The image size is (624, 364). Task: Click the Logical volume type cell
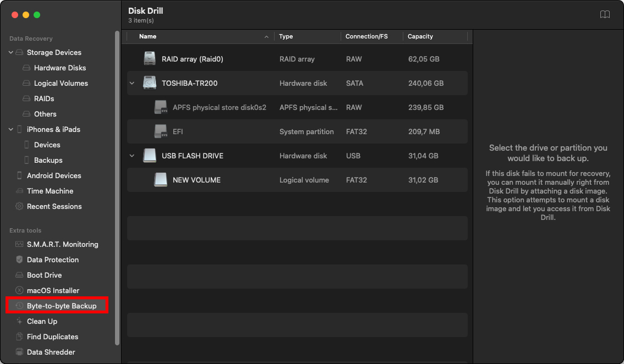click(x=304, y=180)
